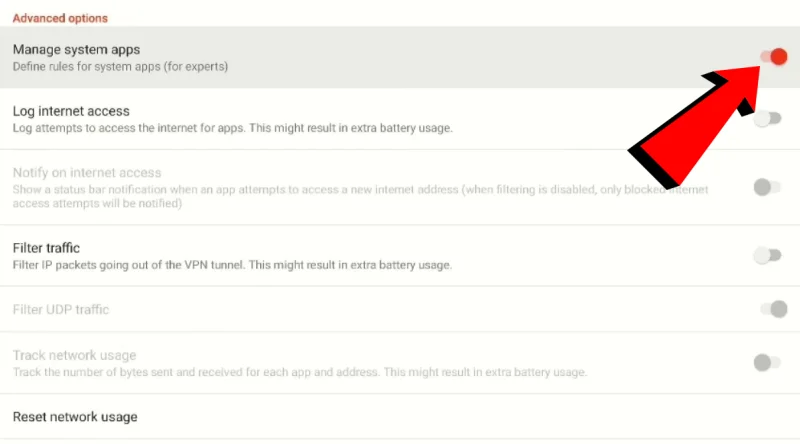The image size is (800, 444).
Task: Click the Advanced options section header
Action: pos(60,18)
